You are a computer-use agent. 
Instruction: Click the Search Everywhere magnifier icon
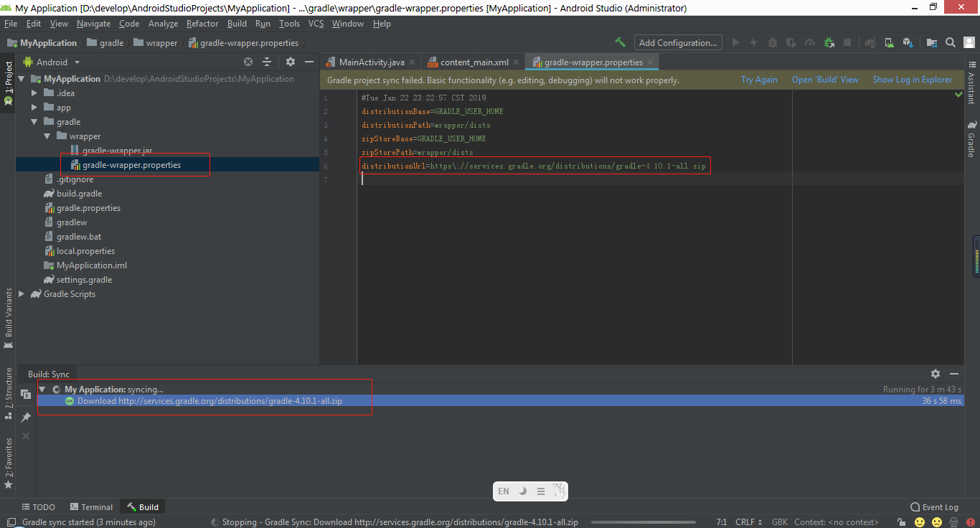(951, 42)
